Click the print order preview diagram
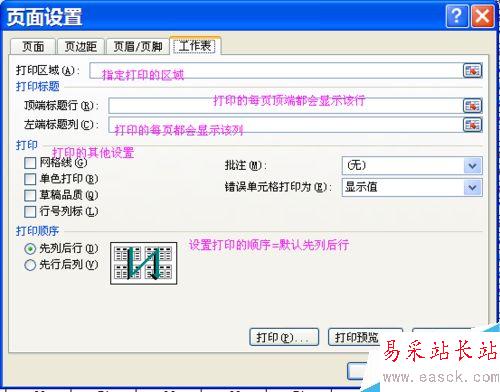Image resolution: width=500 pixels, height=392 pixels. pyautogui.click(x=143, y=263)
